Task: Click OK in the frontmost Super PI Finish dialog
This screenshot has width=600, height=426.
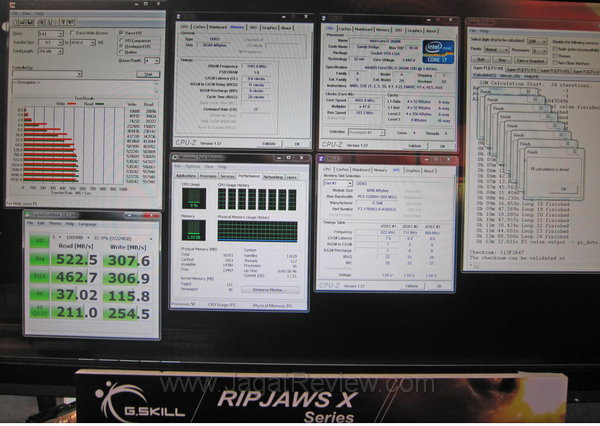Action: 563,189
